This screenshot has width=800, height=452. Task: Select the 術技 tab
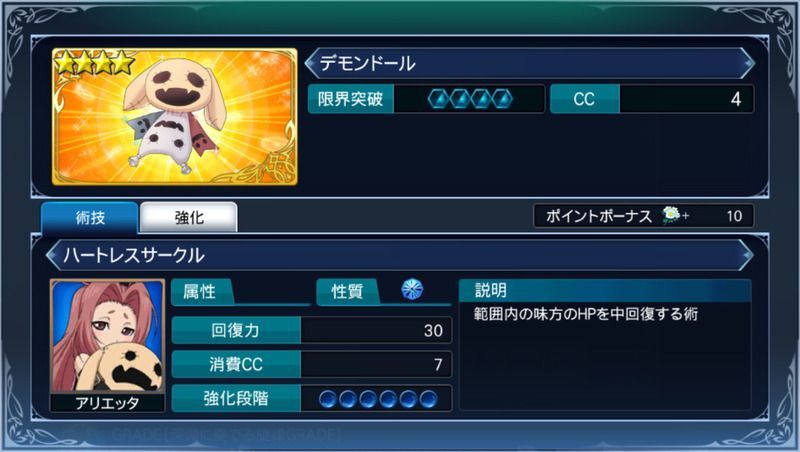coord(90,217)
